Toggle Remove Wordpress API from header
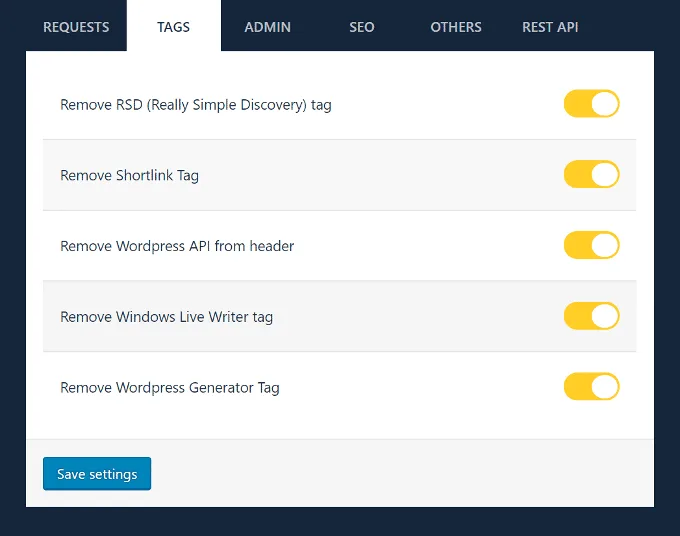 592,245
